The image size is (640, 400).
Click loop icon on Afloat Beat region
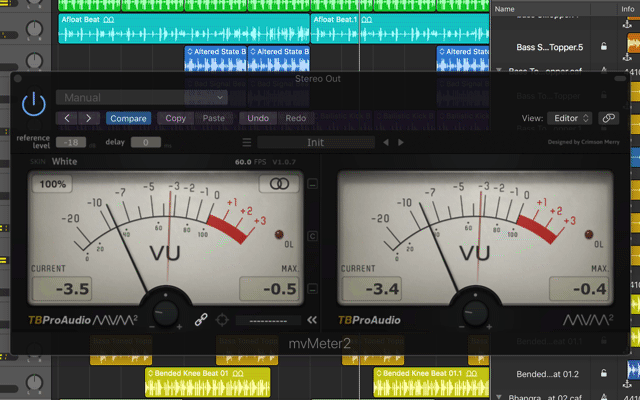(109, 20)
